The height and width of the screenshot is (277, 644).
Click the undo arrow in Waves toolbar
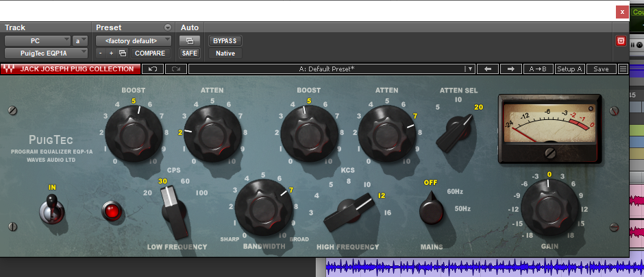(153, 69)
